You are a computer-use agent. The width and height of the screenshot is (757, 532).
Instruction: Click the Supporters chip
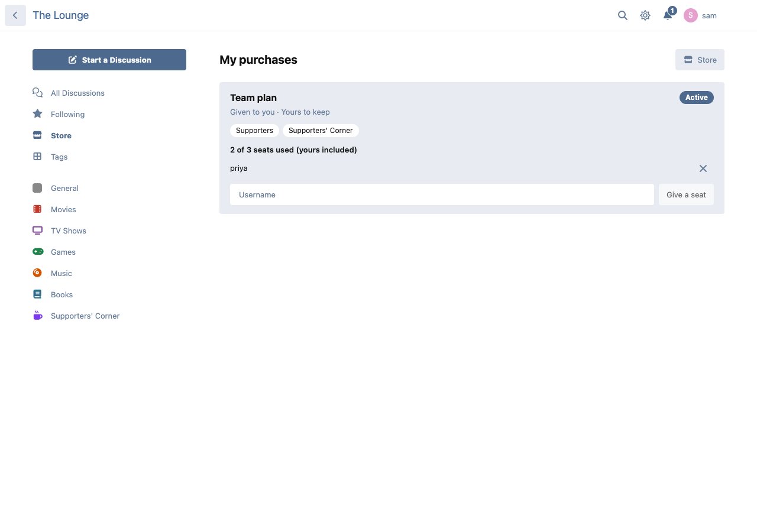[254, 131]
